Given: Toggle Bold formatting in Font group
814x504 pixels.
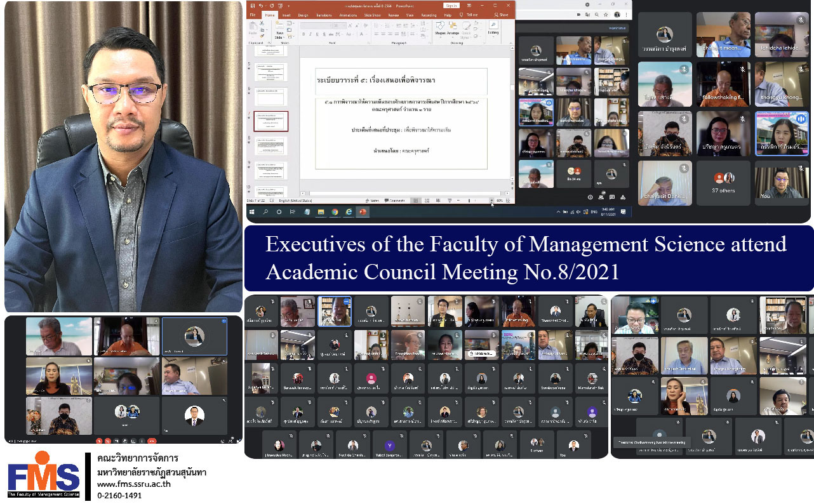Looking at the screenshot, I should [x=304, y=34].
